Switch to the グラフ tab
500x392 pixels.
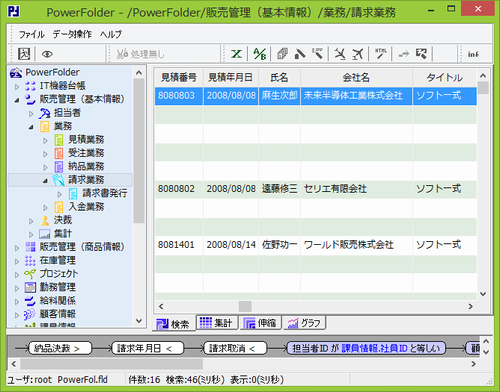pyautogui.click(x=304, y=323)
